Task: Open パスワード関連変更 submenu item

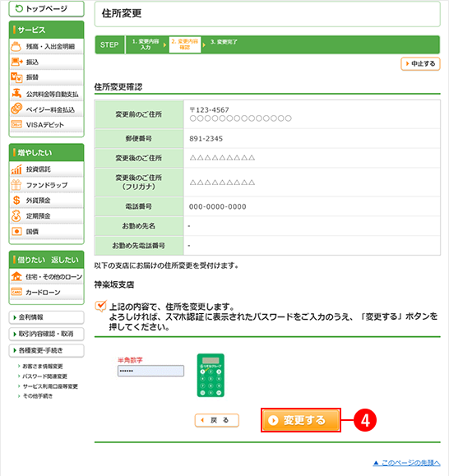Action: click(x=44, y=377)
